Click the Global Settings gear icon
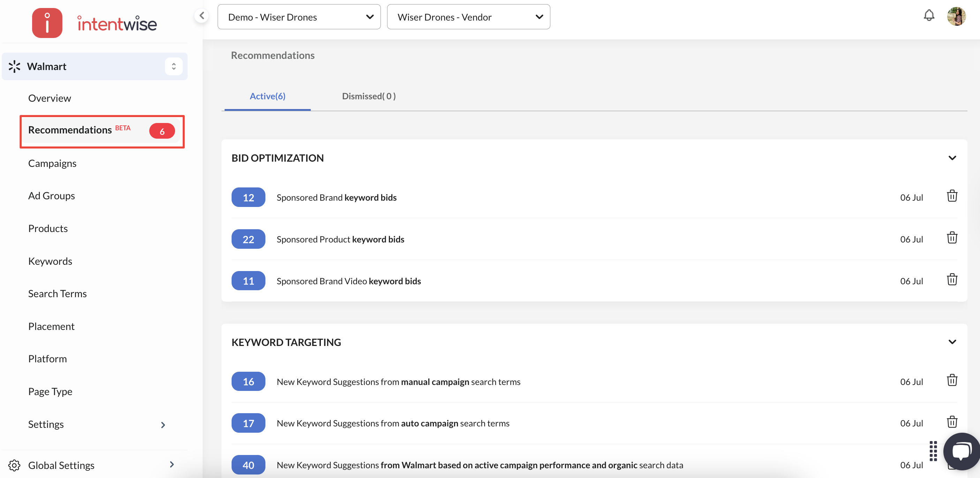The height and width of the screenshot is (478, 980). click(x=14, y=465)
